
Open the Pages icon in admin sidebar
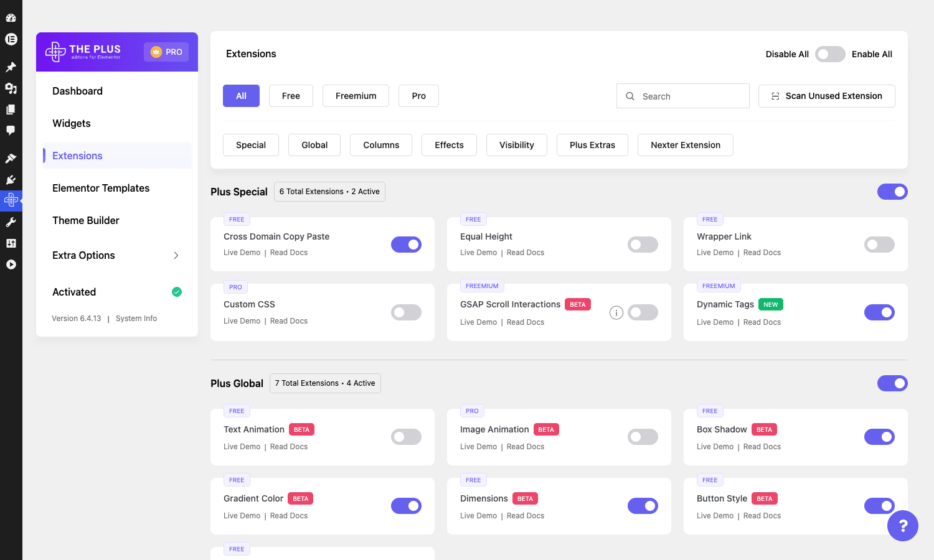point(11,110)
